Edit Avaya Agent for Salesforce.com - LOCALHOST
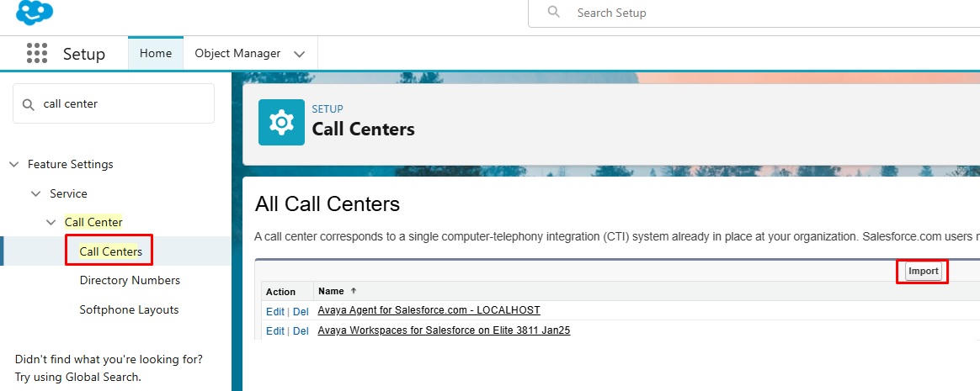 coord(275,311)
